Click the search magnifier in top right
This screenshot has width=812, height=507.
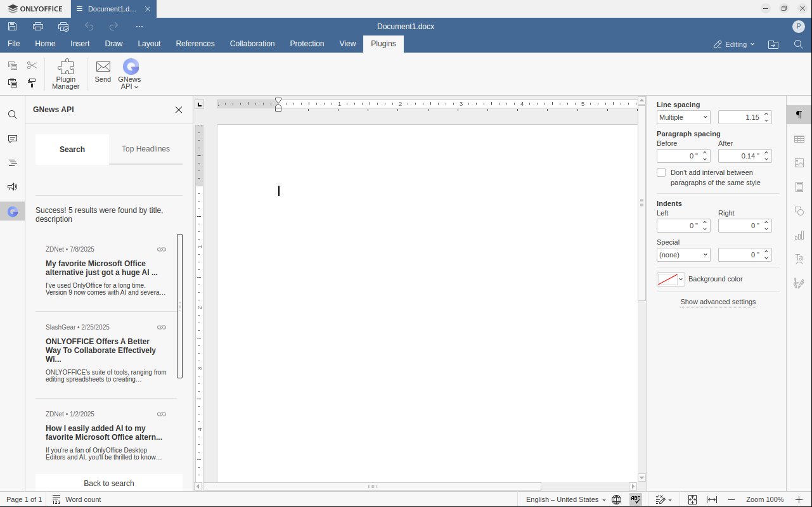(x=799, y=44)
